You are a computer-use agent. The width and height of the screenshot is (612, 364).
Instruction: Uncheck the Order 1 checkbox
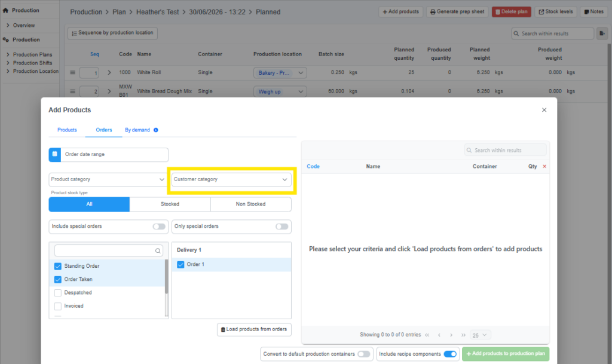pos(180,265)
